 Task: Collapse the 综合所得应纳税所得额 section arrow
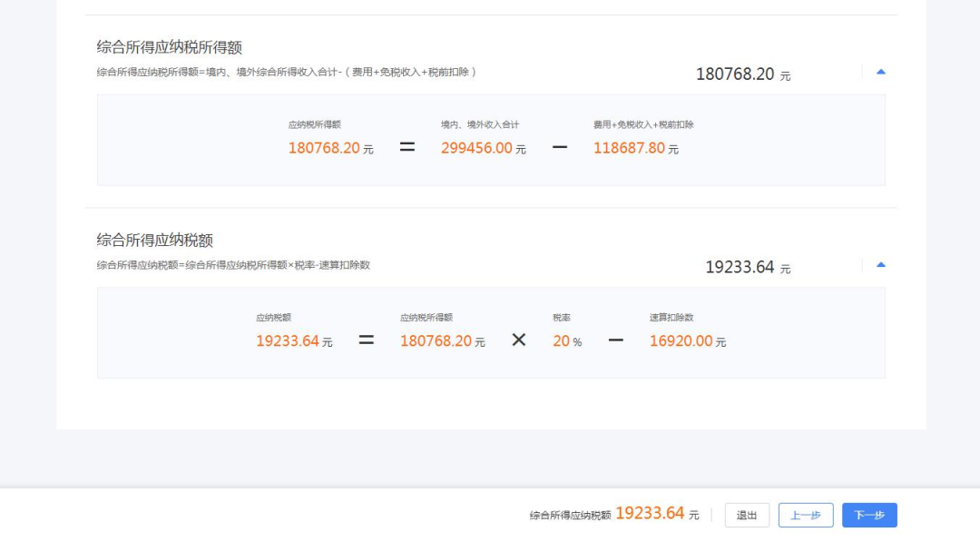[x=880, y=72]
